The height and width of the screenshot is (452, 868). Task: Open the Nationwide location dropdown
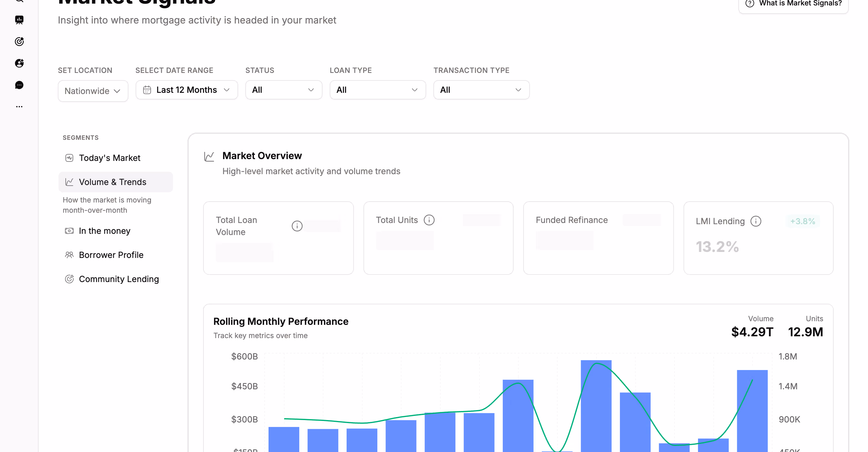[93, 91]
